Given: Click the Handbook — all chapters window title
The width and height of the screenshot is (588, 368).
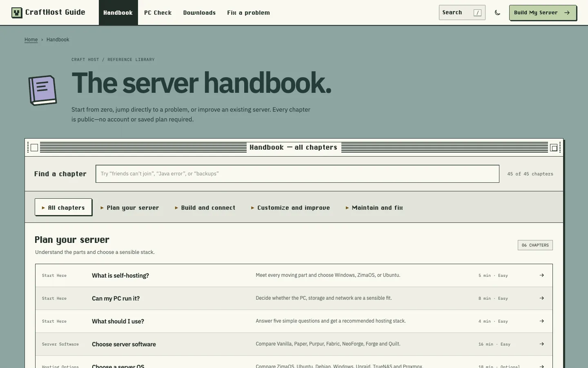Looking at the screenshot, I should pos(294,147).
